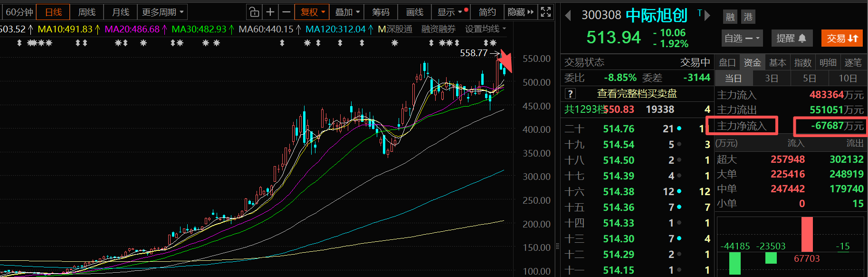Image resolution: width=868 pixels, height=277 pixels.
Task: Click the lock icon in the chart toolbar
Action: (x=254, y=12)
